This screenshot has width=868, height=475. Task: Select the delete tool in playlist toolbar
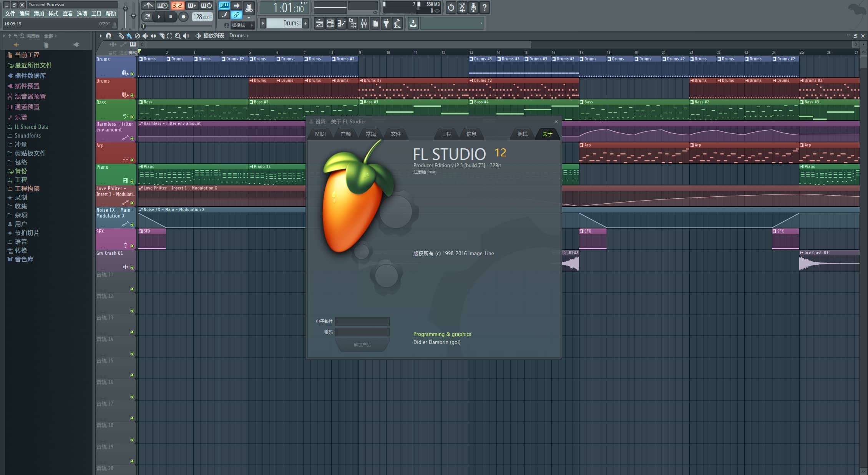click(x=137, y=36)
